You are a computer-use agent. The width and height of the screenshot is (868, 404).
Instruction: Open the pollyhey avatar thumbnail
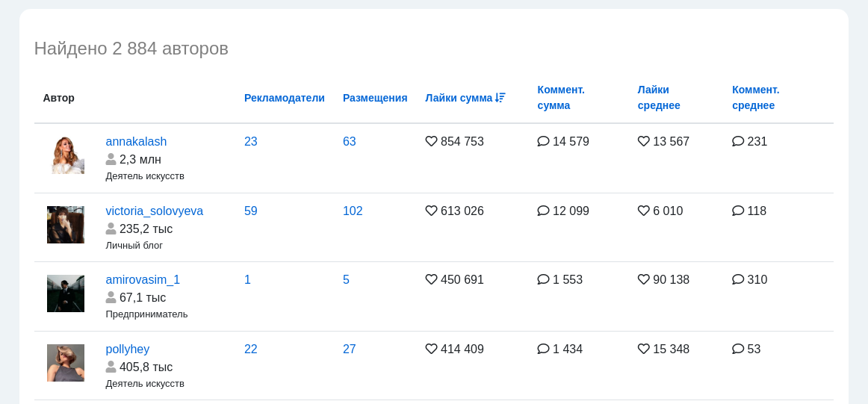click(66, 363)
